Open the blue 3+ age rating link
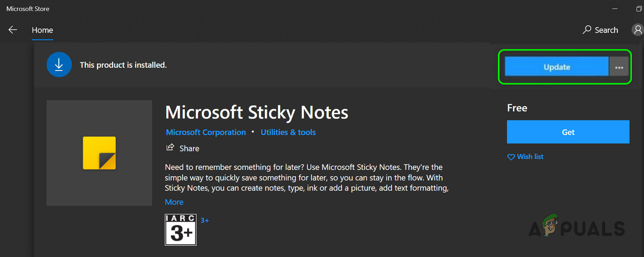This screenshot has width=644, height=257. 205,220
